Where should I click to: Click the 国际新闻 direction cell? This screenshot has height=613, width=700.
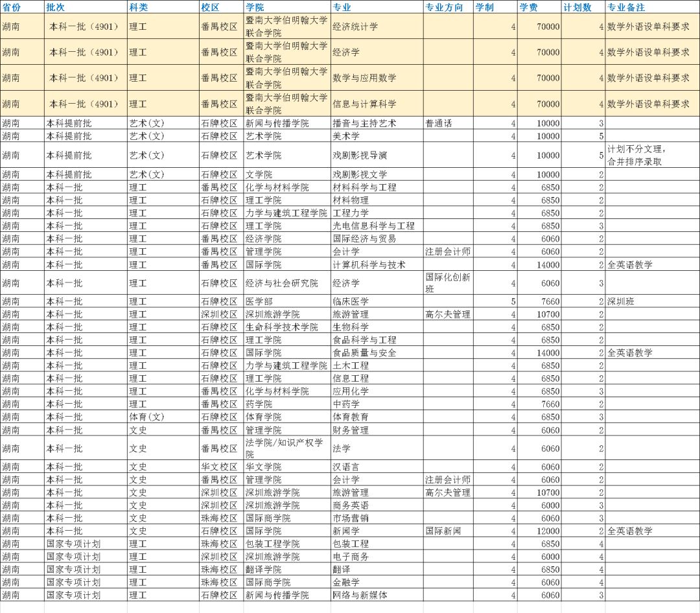coord(448,531)
